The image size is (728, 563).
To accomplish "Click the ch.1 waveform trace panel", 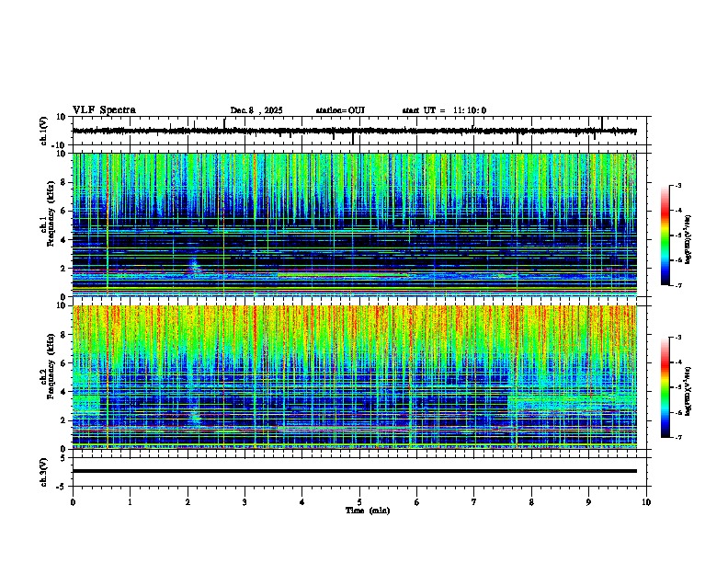I will [x=359, y=131].
